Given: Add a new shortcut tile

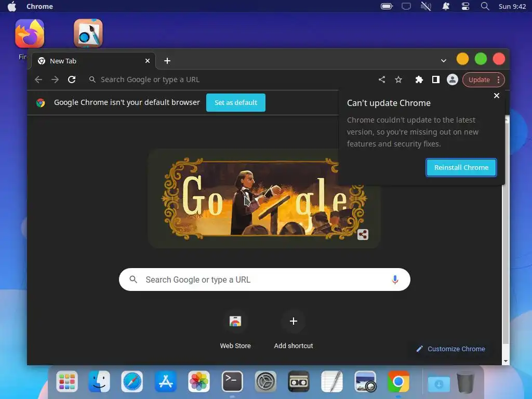Looking at the screenshot, I should click(x=294, y=329).
